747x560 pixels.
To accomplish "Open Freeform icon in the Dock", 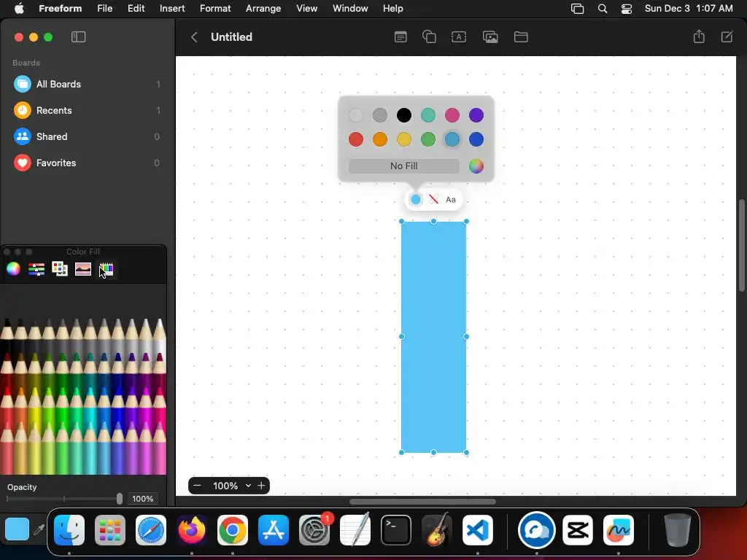I will (x=619, y=530).
